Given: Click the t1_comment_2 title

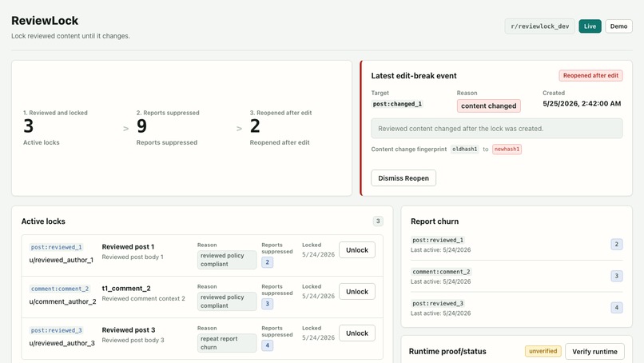Looking at the screenshot, I should click(x=126, y=288).
